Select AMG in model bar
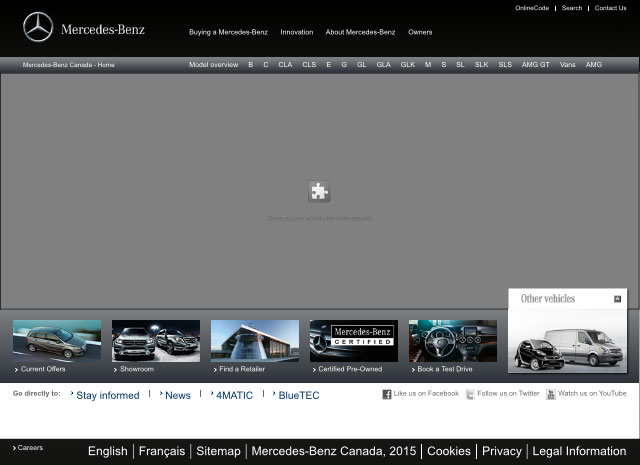The width and height of the screenshot is (640, 465). tap(594, 65)
